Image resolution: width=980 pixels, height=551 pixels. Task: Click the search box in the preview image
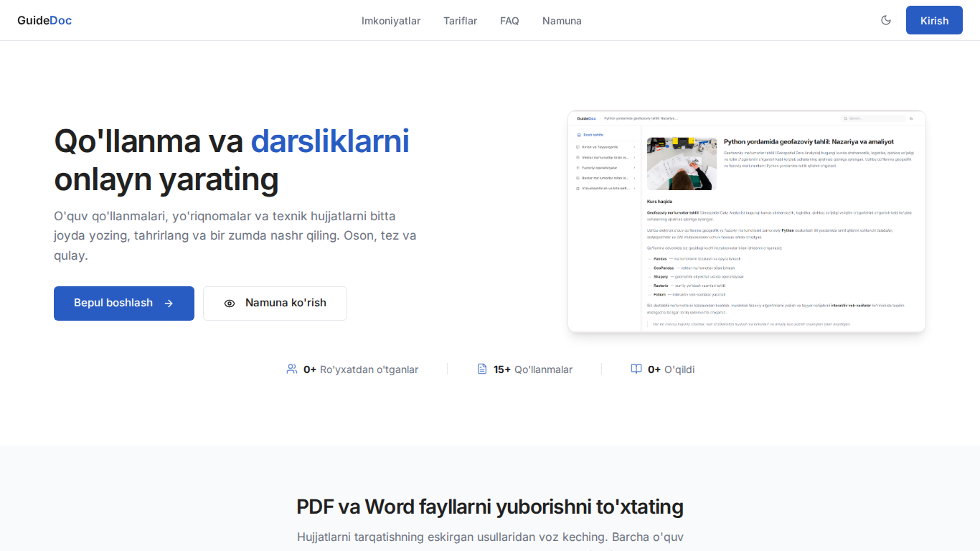(x=873, y=118)
